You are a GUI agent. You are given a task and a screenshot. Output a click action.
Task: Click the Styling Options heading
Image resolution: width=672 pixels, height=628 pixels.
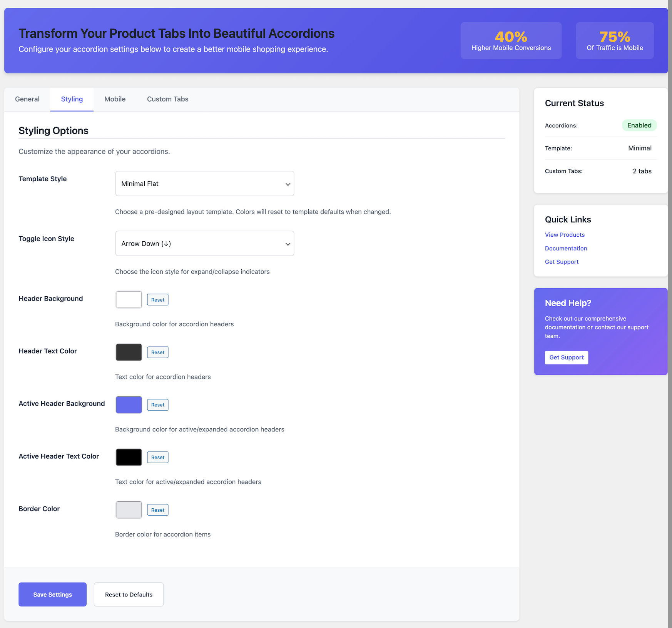53,131
